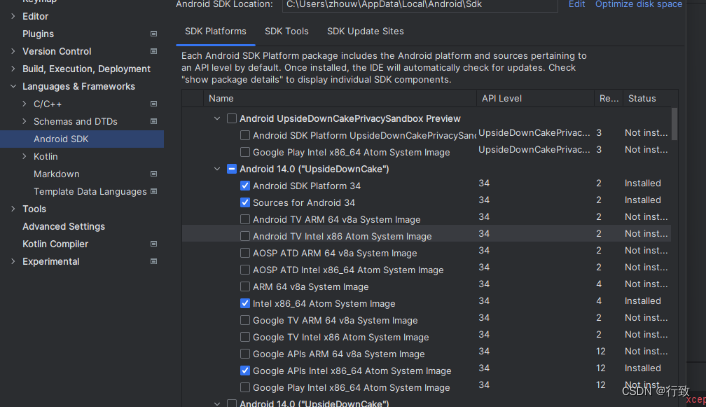Select revision 4 of ARM 64 v8a System Image

pyautogui.click(x=599, y=284)
